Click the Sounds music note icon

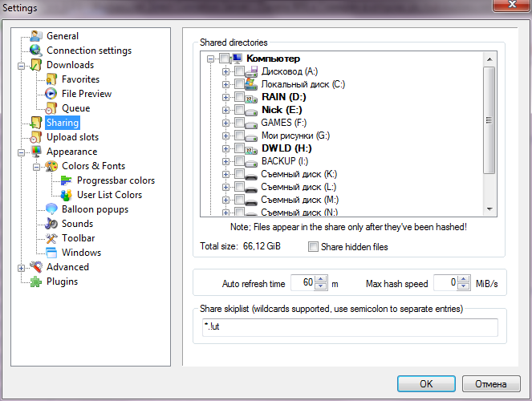[x=51, y=224]
